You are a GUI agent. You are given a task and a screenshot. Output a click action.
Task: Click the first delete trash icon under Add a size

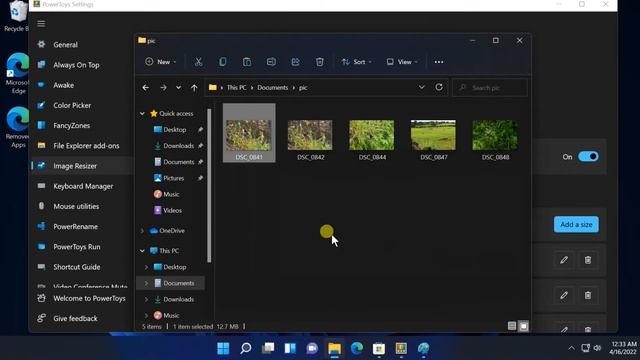pyautogui.click(x=588, y=260)
